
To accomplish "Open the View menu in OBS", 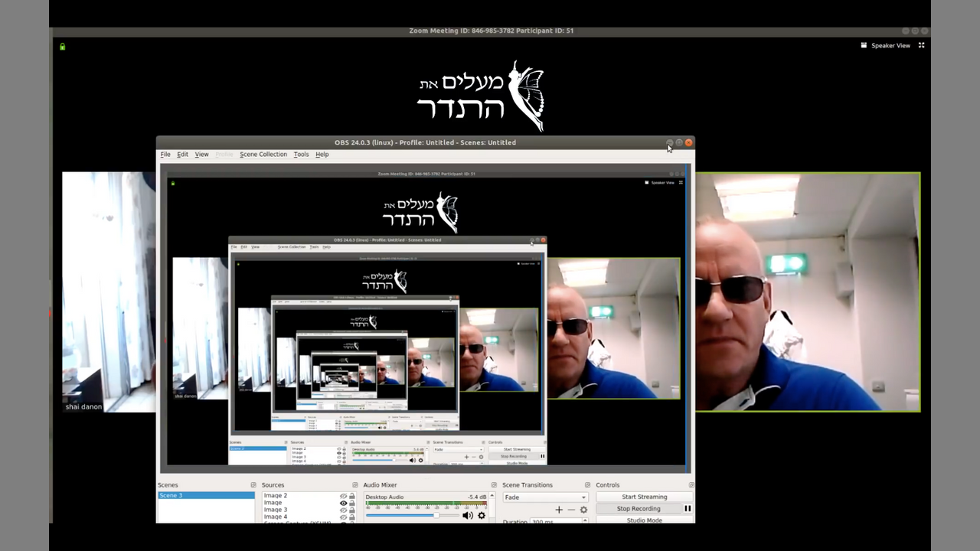I will click(x=201, y=155).
